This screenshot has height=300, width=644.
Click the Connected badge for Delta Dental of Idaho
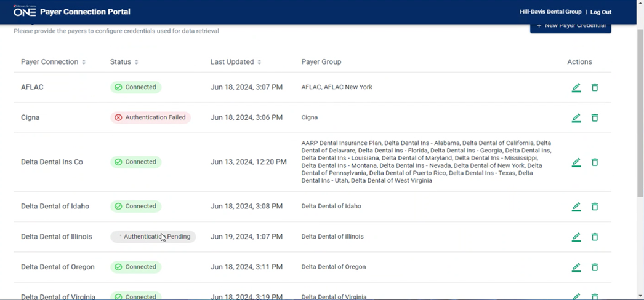[135, 206]
